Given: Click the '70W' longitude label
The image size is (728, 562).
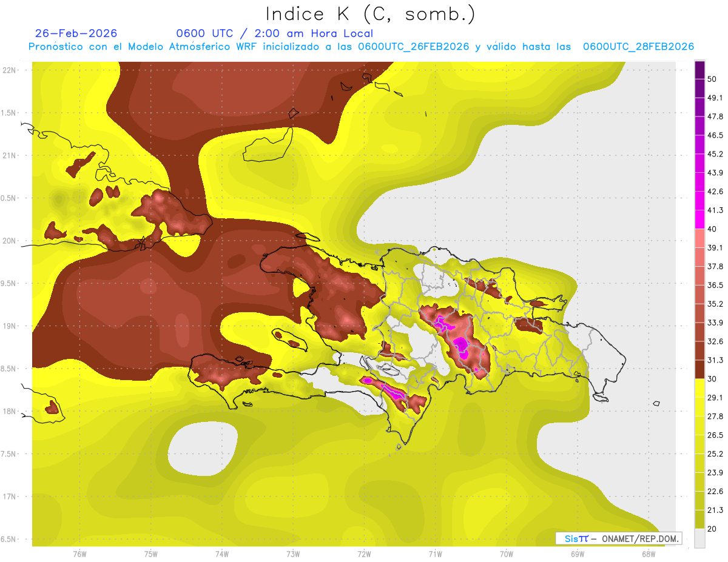Looking at the screenshot, I should [507, 554].
